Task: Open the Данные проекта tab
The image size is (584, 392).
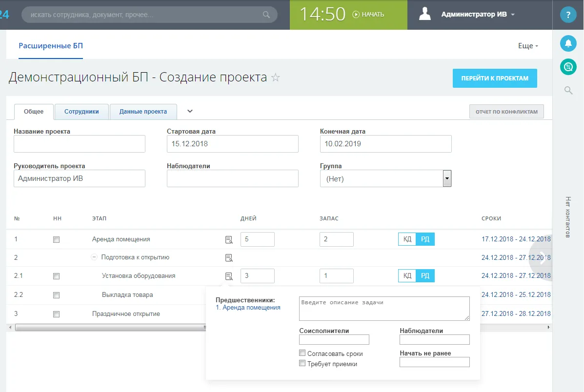Action: pyautogui.click(x=143, y=112)
